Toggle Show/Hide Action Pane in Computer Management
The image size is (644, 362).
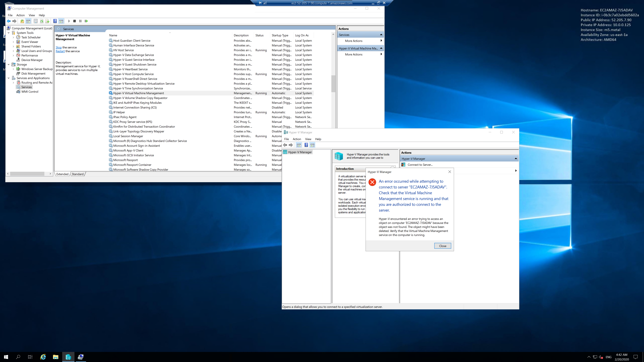tap(61, 21)
